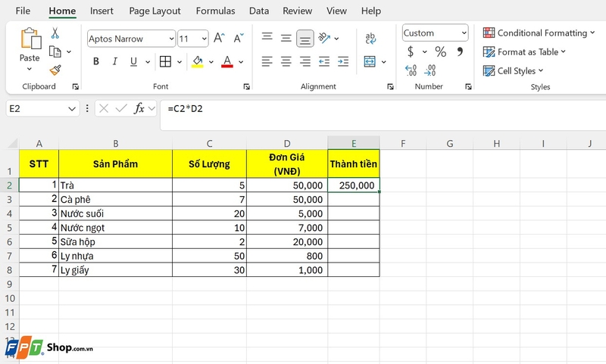Decrease decimal places
Viewport: 606px width, 364px height.
(x=430, y=70)
